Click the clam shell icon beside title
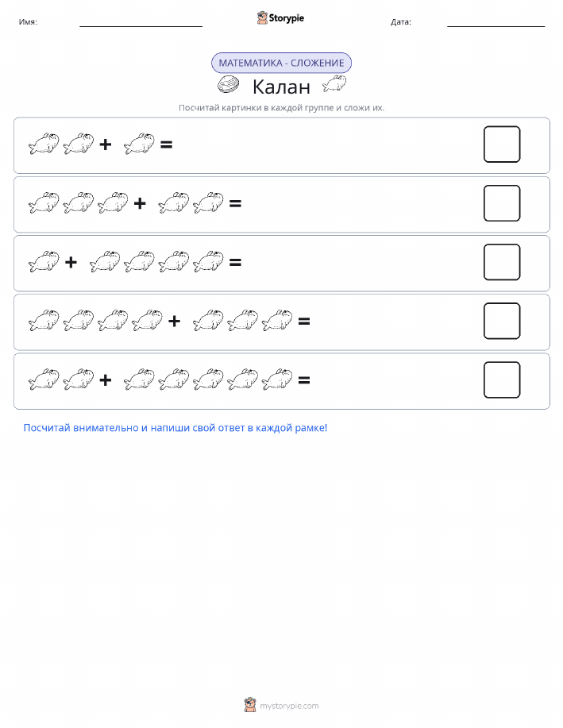The height and width of the screenshot is (728, 563). [228, 85]
